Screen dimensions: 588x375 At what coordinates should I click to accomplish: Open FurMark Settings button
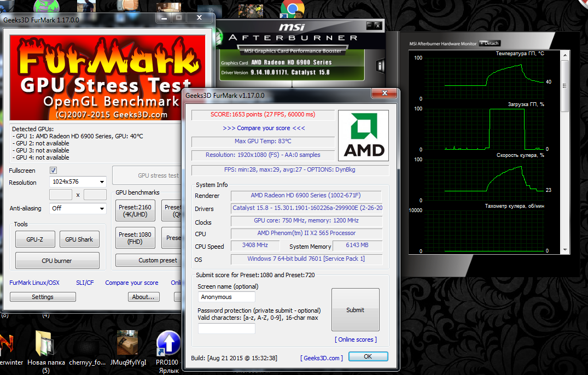43,297
